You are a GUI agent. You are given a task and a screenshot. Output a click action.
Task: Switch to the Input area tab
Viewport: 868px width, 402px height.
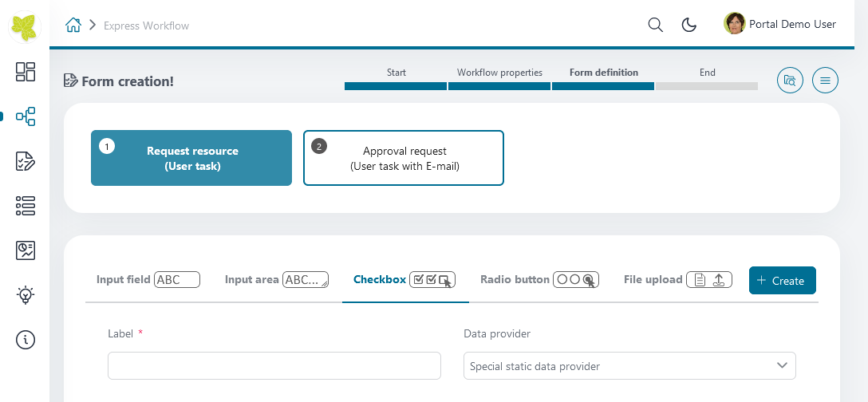click(x=276, y=280)
